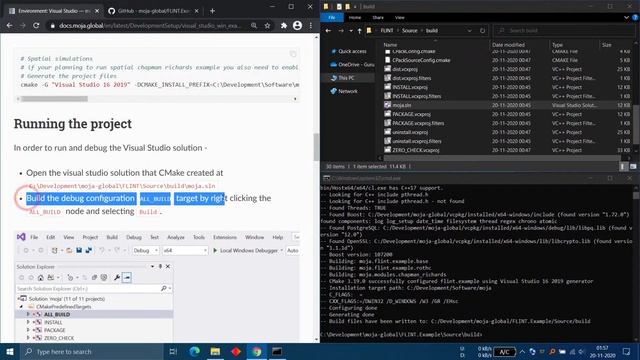Launch Microsoft Edge from taskbar
This screenshot has height=360, width=640.
point(195,351)
